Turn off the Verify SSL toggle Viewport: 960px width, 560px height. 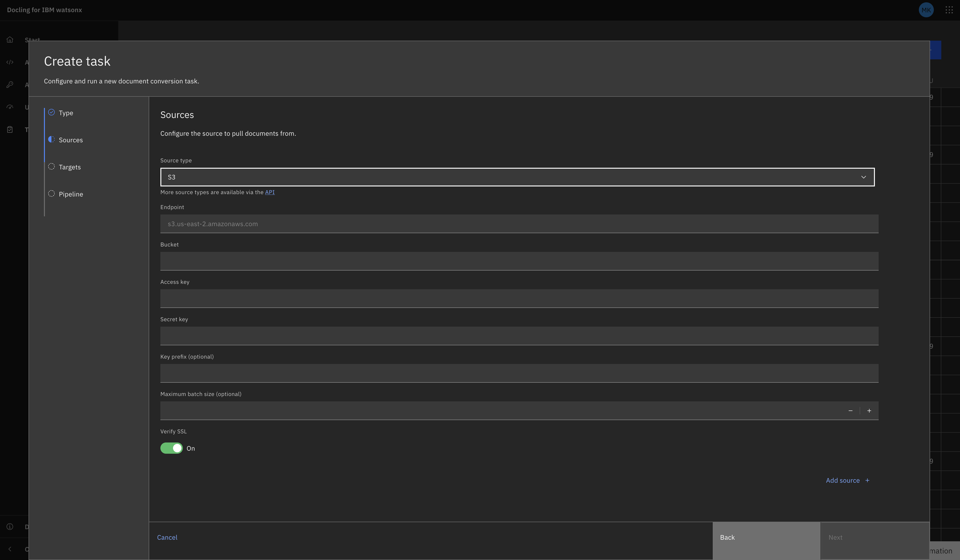coord(171,448)
